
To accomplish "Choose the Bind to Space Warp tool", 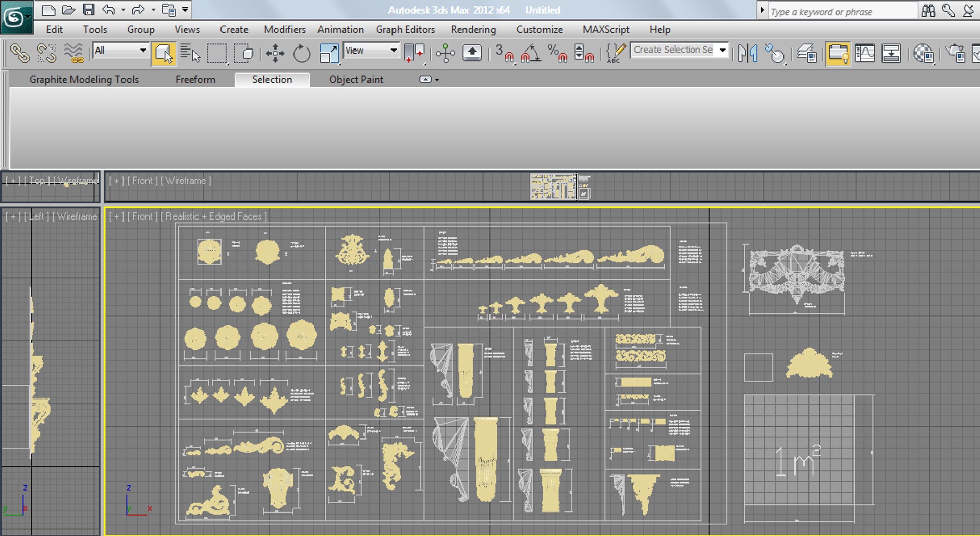I will (x=74, y=53).
